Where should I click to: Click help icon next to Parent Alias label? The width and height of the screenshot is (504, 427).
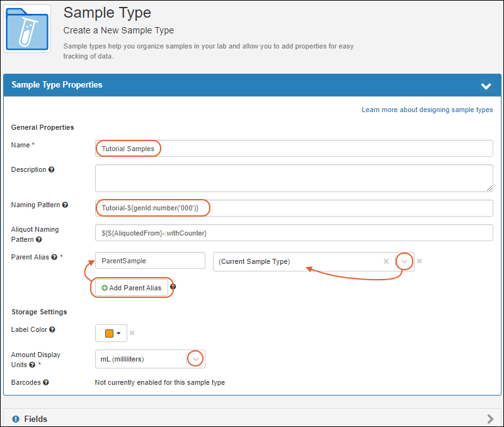[54, 258]
